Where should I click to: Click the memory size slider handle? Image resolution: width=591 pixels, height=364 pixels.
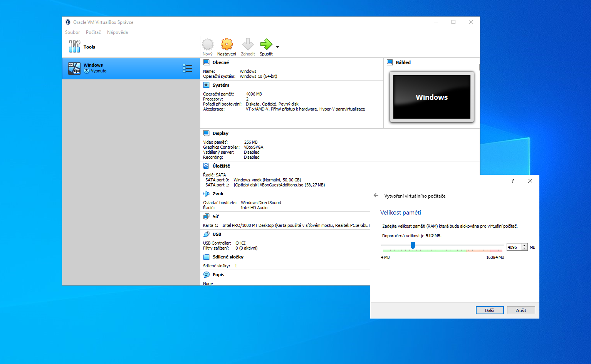[x=413, y=245]
